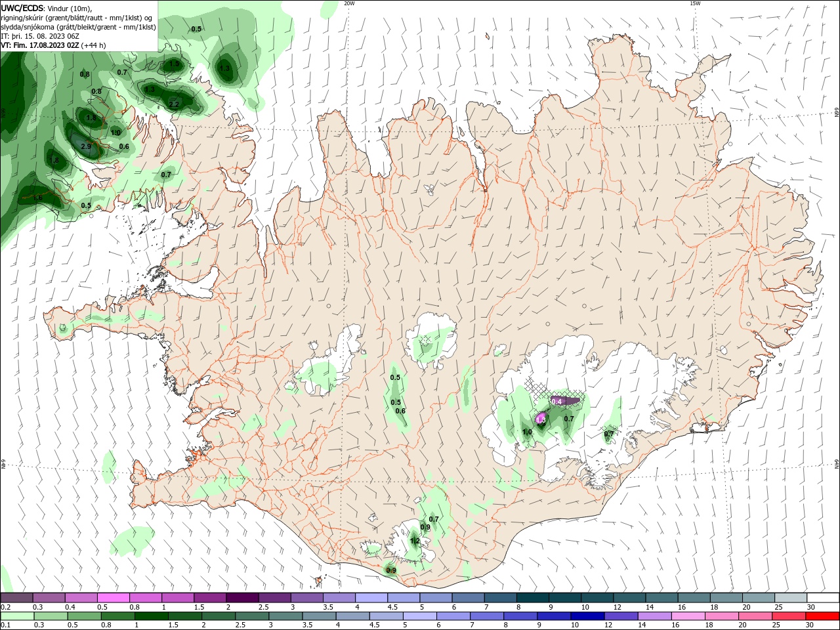Click upper legend swatch between 1 and 1.5
Viewport: 840px width, 630px height.
pyautogui.click(x=178, y=597)
